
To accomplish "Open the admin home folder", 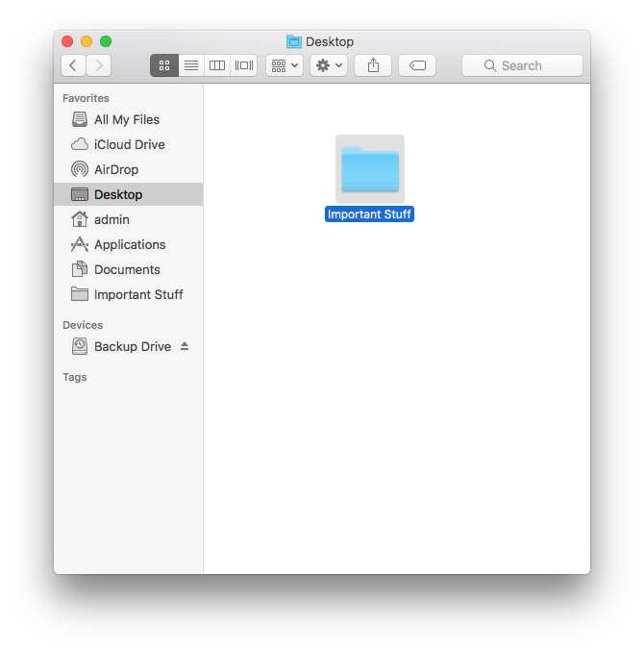I will tap(129, 219).
